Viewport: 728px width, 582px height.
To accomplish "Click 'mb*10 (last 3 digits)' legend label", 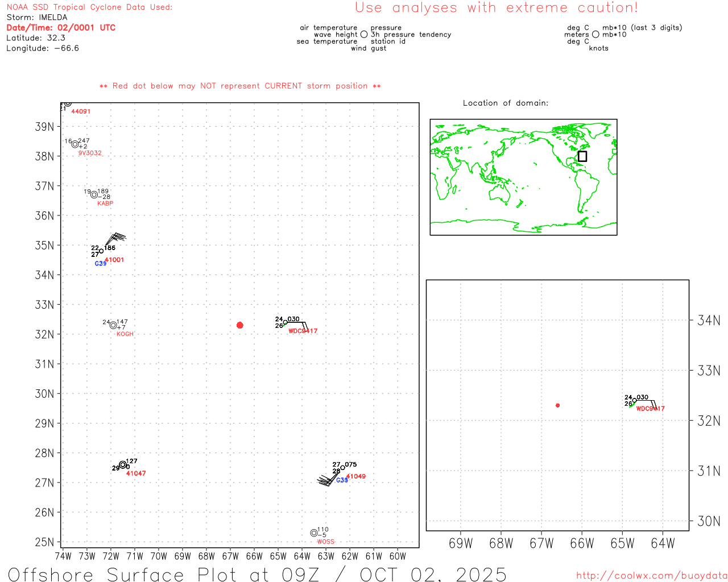I will [x=642, y=28].
